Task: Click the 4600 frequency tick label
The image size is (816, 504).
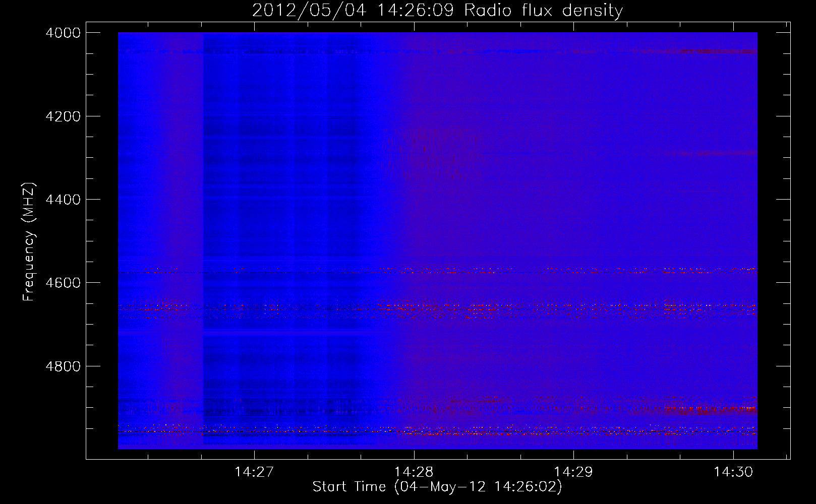Action: pyautogui.click(x=63, y=283)
